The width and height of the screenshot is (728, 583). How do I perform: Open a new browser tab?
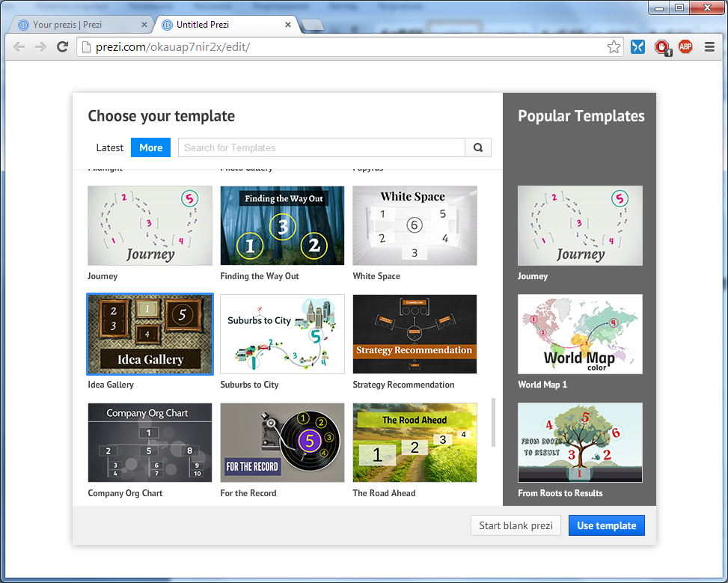pos(313,25)
